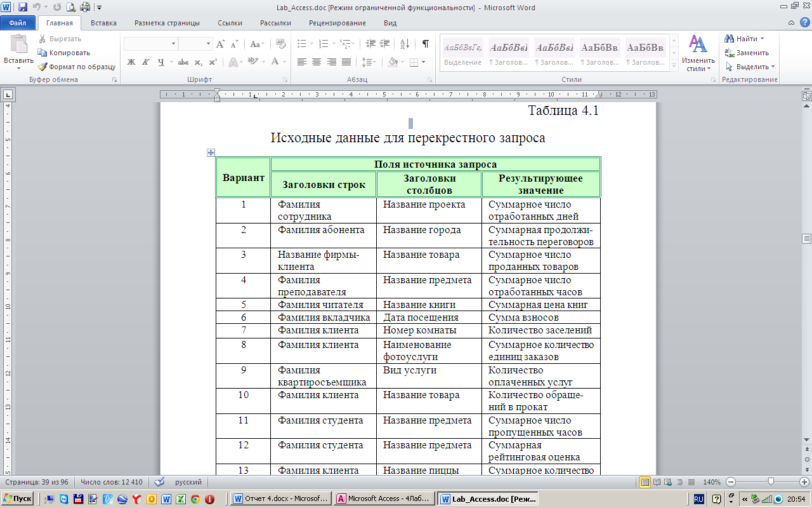The height and width of the screenshot is (508, 812).
Task: Click the Copy (Копировать) button
Action: tap(64, 53)
